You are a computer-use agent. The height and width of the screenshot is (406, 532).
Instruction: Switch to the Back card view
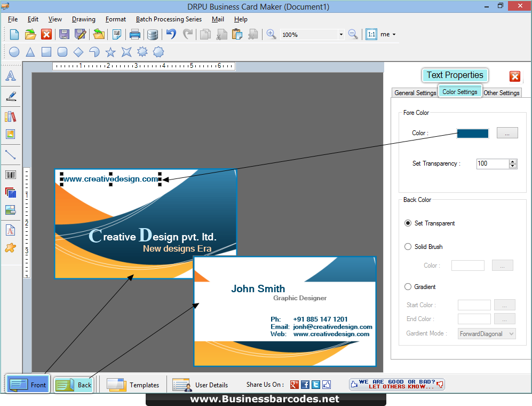[x=73, y=384]
